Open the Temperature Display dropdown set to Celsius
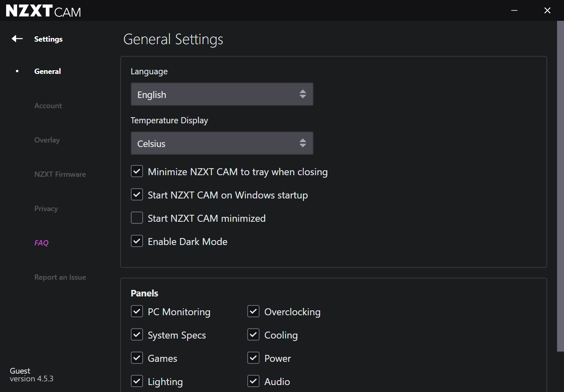 222,143
